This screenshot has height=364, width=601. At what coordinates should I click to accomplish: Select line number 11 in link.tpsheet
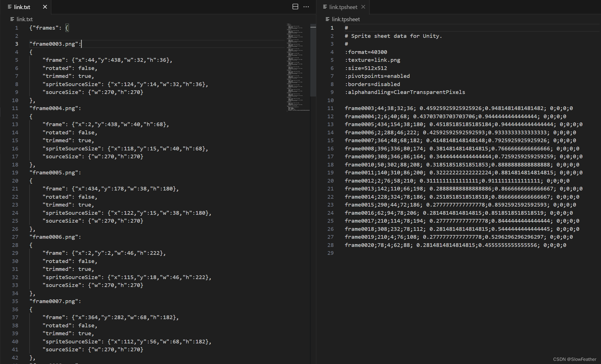(330, 108)
